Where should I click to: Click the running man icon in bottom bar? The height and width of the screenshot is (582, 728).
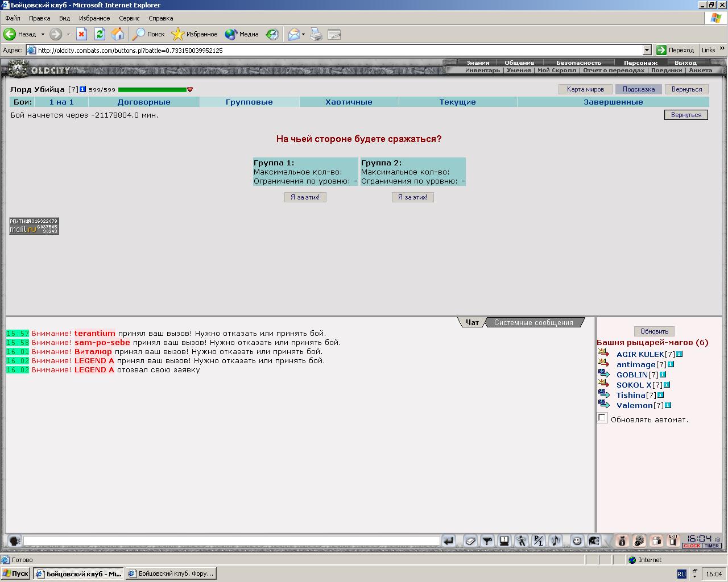pos(522,541)
